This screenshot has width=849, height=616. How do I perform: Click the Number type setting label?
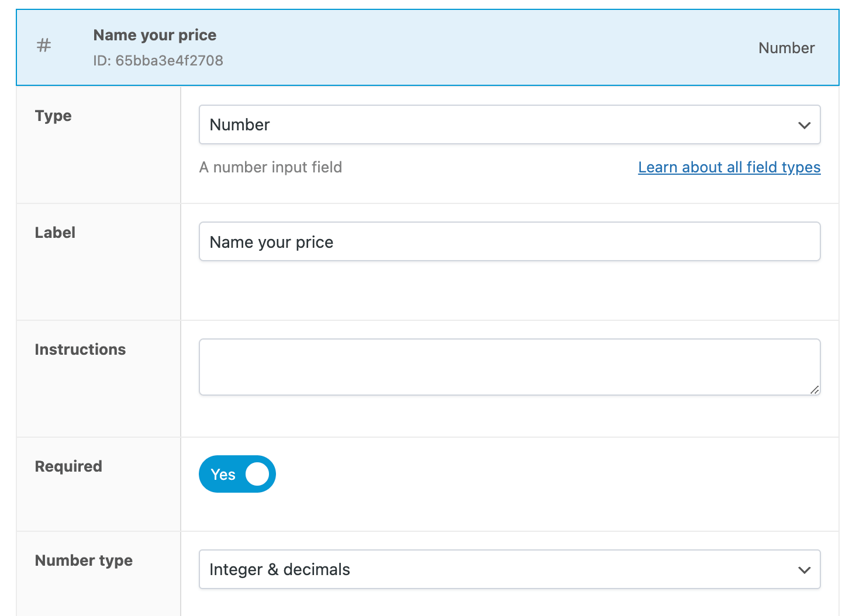[x=84, y=560]
